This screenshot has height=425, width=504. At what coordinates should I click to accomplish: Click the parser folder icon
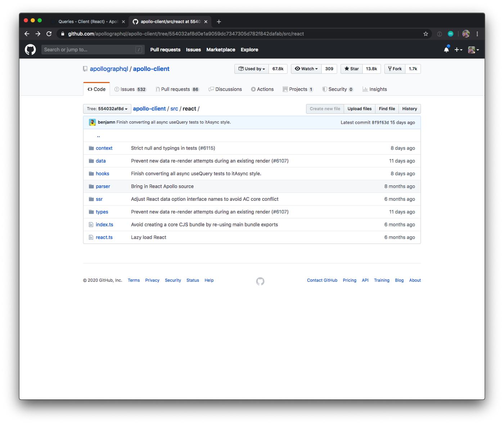click(x=91, y=186)
